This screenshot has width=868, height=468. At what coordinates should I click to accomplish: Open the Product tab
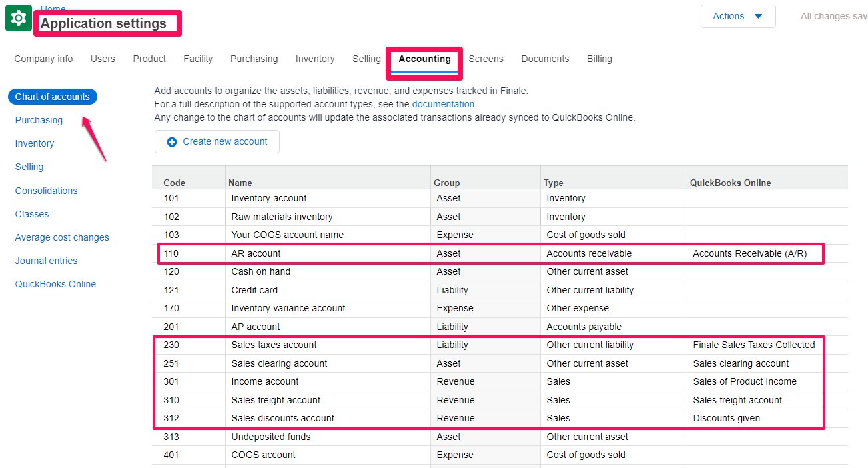(x=149, y=59)
